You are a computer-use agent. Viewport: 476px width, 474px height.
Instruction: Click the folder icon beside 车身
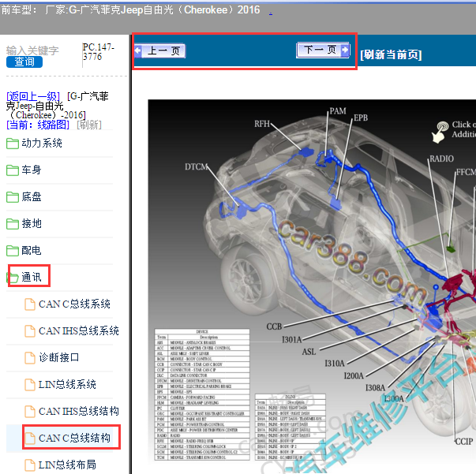pyautogui.click(x=13, y=170)
